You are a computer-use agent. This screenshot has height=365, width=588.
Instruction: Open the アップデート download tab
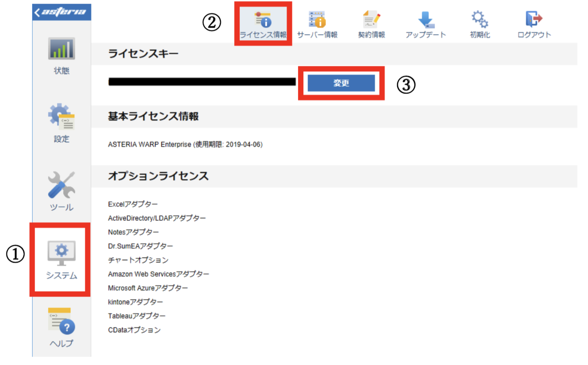point(426,24)
